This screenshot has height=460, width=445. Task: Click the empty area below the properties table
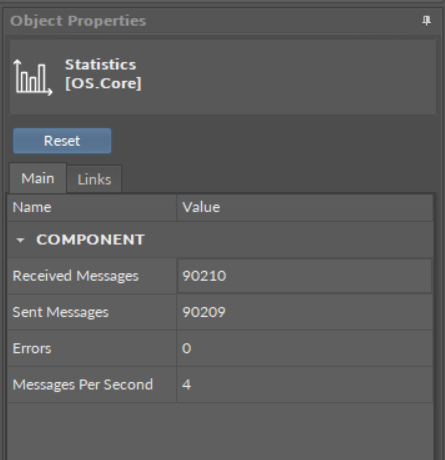(x=220, y=431)
